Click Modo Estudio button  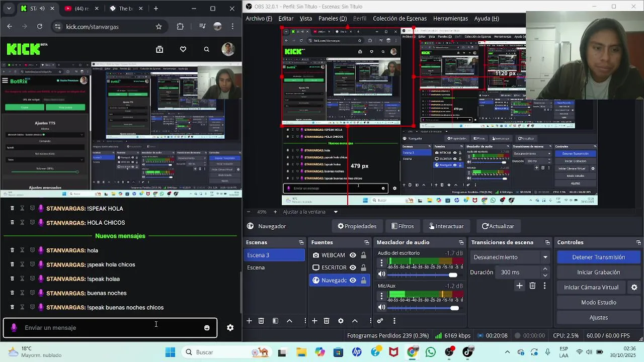click(x=598, y=302)
